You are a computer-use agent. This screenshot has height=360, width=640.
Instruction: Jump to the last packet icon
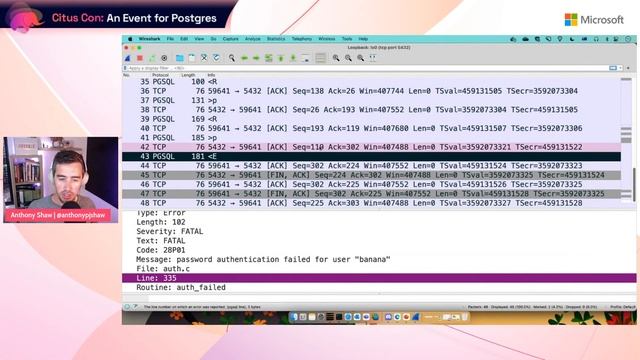293,58
